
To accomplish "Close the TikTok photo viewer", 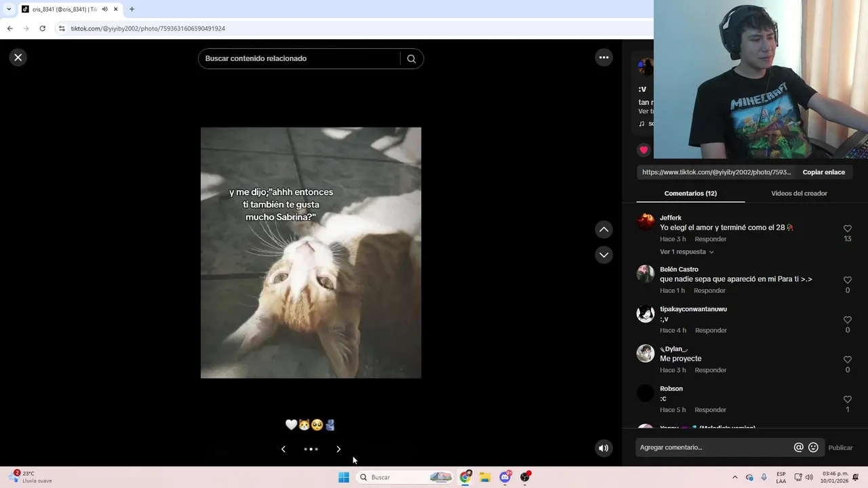I will [18, 58].
